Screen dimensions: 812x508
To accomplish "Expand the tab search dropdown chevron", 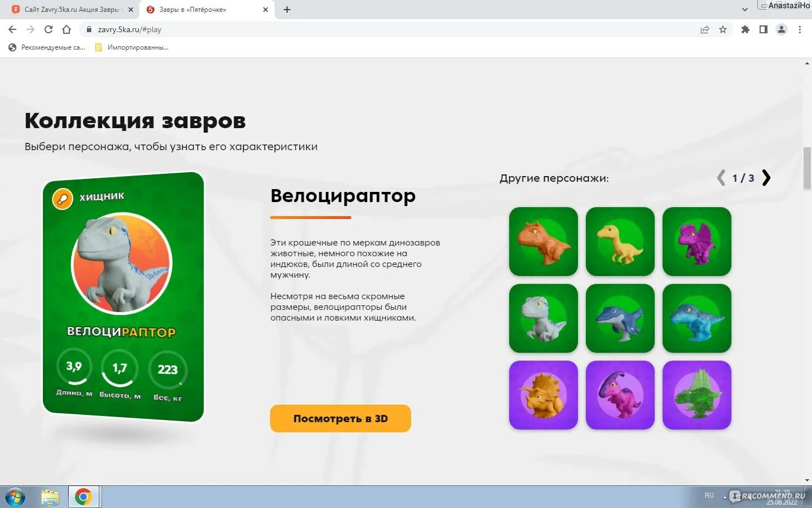I will click(745, 10).
